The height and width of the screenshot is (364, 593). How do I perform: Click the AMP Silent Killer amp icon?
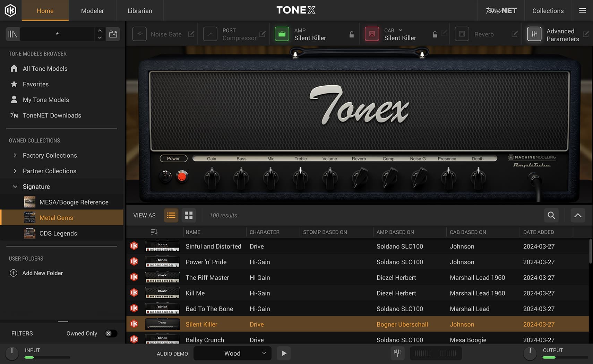(282, 34)
